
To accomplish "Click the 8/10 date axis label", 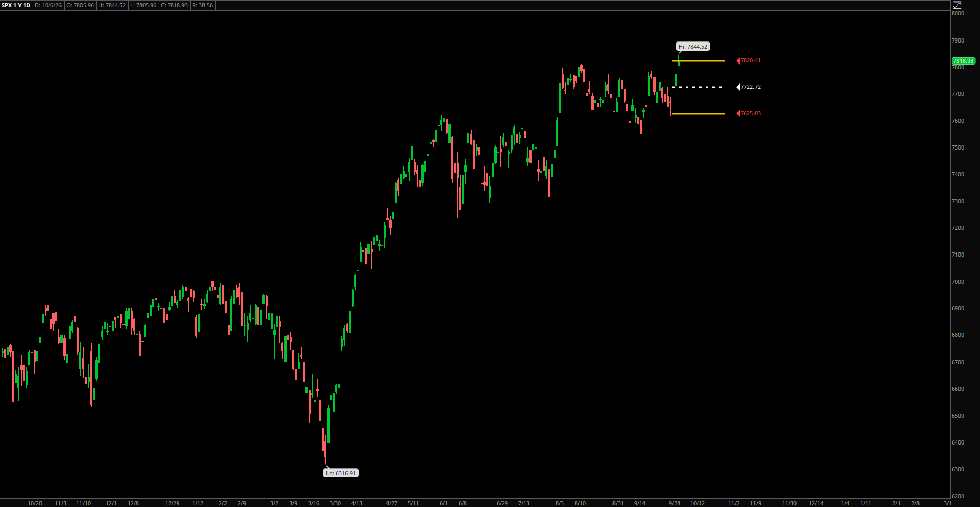I will pos(580,503).
